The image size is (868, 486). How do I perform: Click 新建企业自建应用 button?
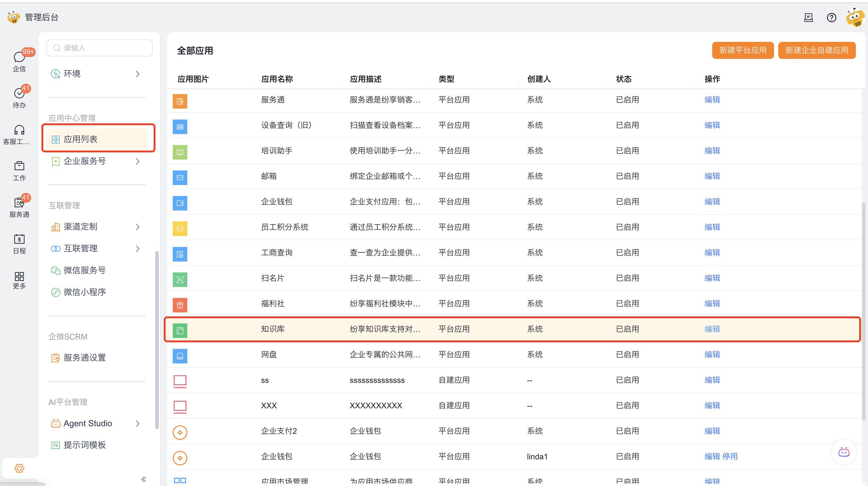(x=817, y=50)
